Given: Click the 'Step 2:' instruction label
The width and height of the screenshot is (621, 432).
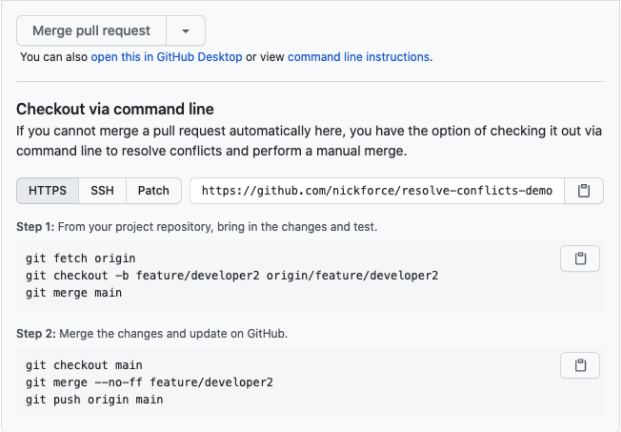Looking at the screenshot, I should (x=36, y=334).
